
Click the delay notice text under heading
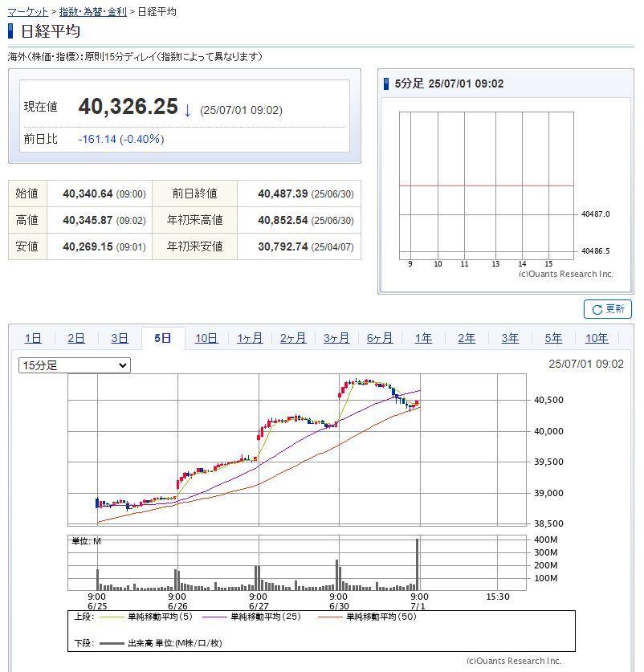pyautogui.click(x=135, y=56)
